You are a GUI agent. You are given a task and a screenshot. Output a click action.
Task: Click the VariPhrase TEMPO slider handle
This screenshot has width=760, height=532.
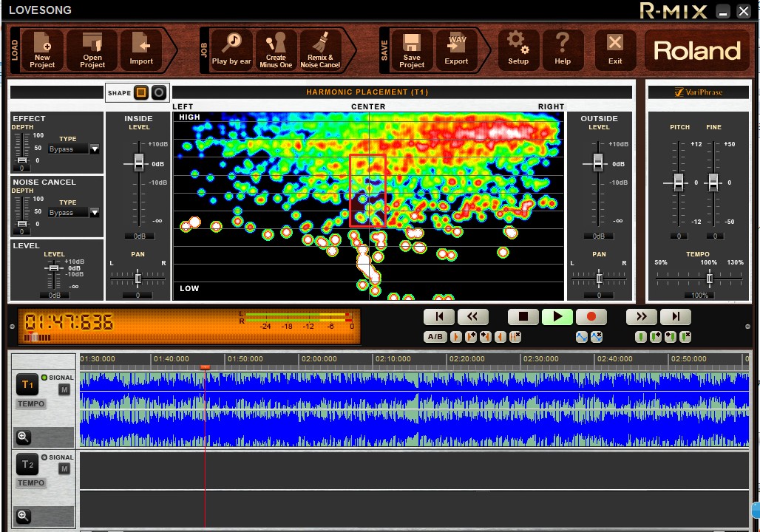pos(710,278)
